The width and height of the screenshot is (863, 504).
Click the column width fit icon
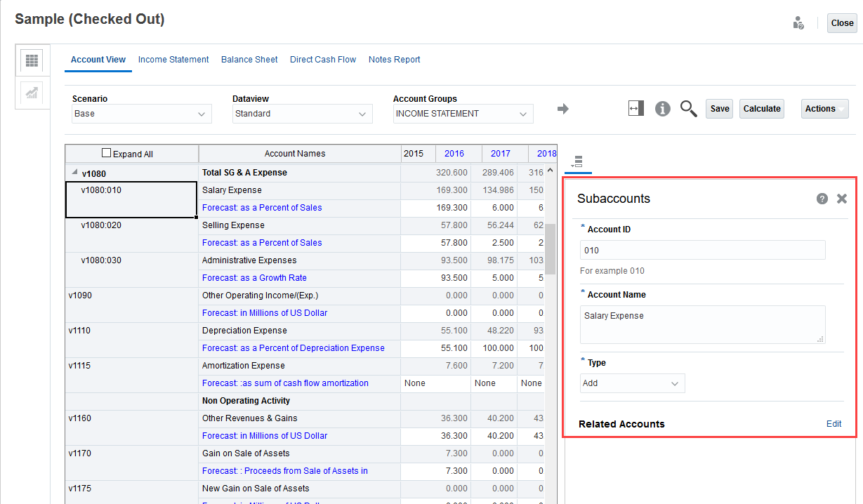(x=636, y=109)
